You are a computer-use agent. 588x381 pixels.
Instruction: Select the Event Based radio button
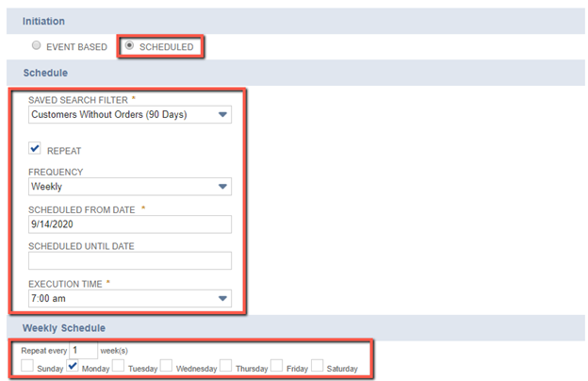pos(36,46)
